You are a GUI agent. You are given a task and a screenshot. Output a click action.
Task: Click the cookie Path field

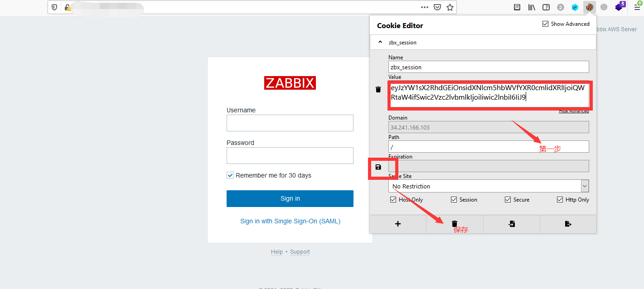pyautogui.click(x=489, y=147)
